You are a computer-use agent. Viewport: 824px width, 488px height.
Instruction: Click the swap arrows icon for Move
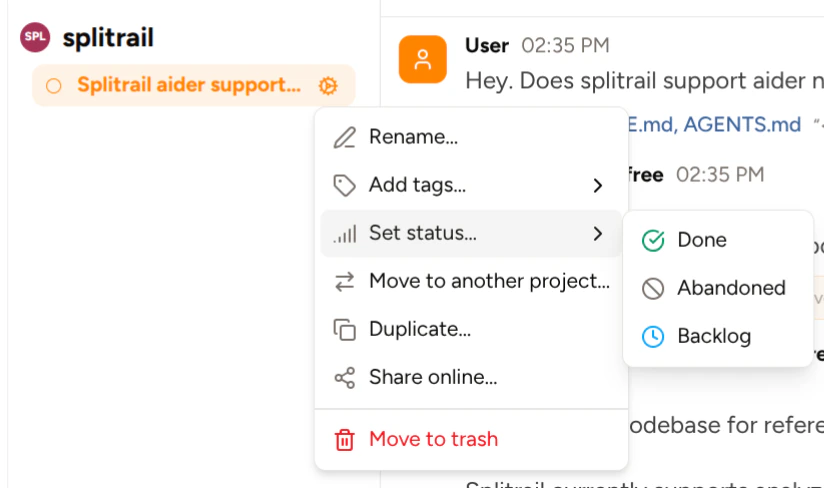[345, 282]
